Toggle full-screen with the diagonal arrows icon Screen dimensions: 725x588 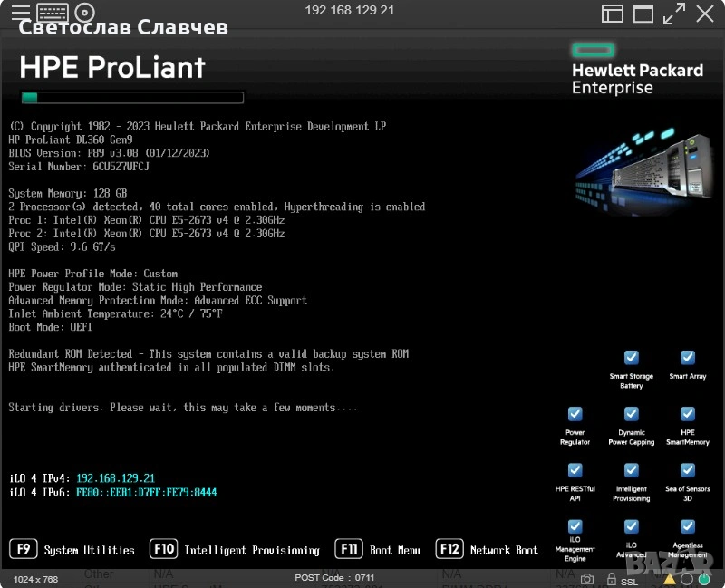pos(674,14)
